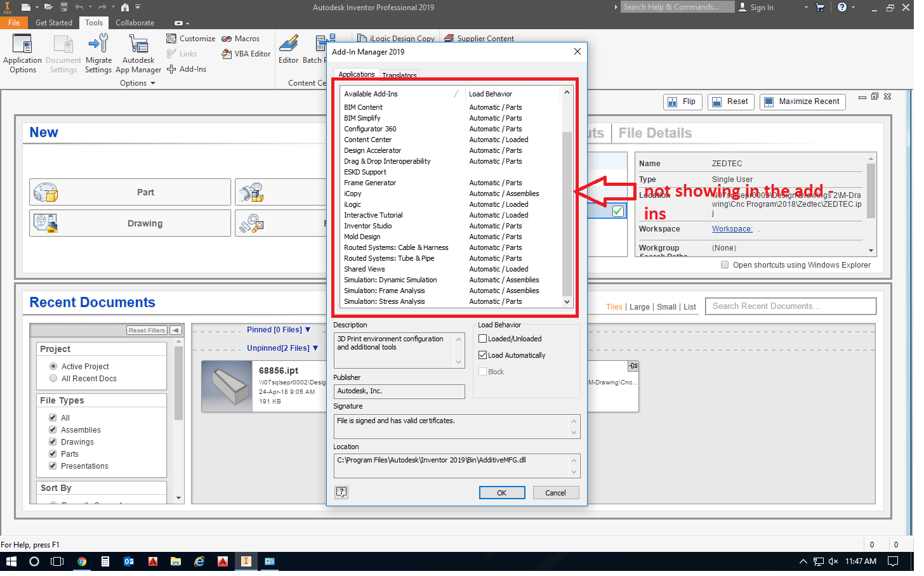Select the Tools ribbon tab
Image resolution: width=924 pixels, height=576 pixels.
pos(95,23)
